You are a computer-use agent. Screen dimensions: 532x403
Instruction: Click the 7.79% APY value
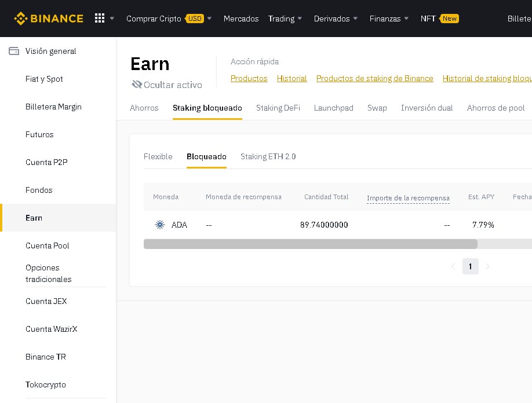pos(483,225)
